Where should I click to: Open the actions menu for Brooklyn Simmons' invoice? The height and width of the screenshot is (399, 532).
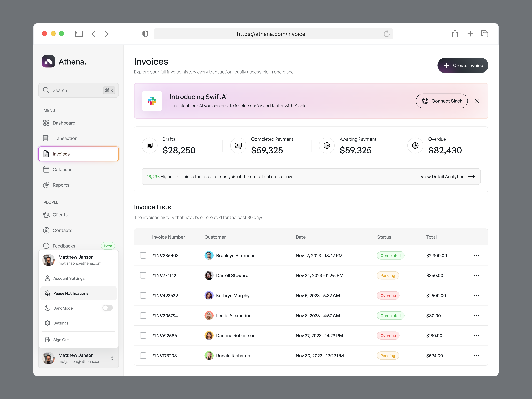pyautogui.click(x=477, y=255)
